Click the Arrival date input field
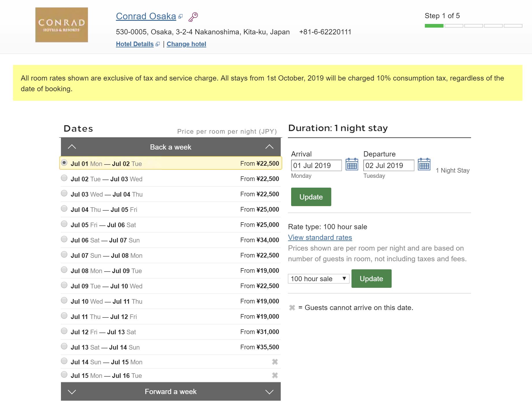The width and height of the screenshot is (532, 405). (x=316, y=165)
